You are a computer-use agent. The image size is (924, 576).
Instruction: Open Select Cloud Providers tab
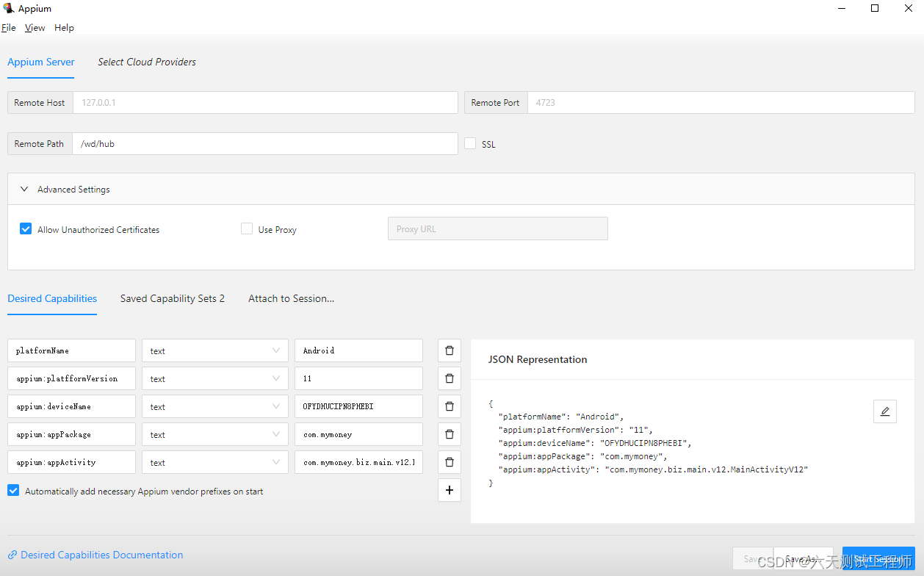click(x=147, y=62)
